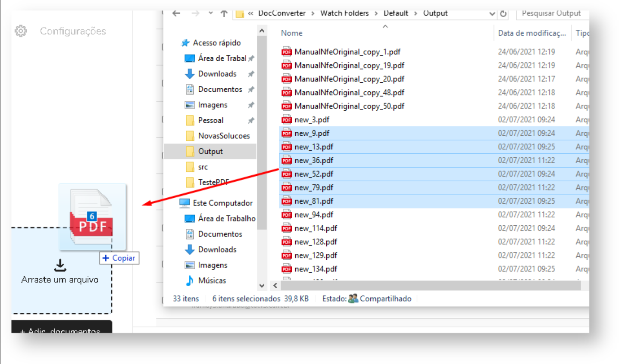Viewport: 619px width, 364px height.
Task: Go back with the Explorer back arrow
Action: point(176,13)
